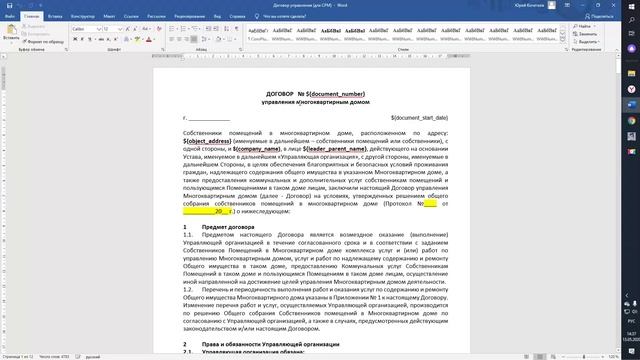
Task: Click the Save icon in Quick Access toolbar
Action: click(9, 5)
